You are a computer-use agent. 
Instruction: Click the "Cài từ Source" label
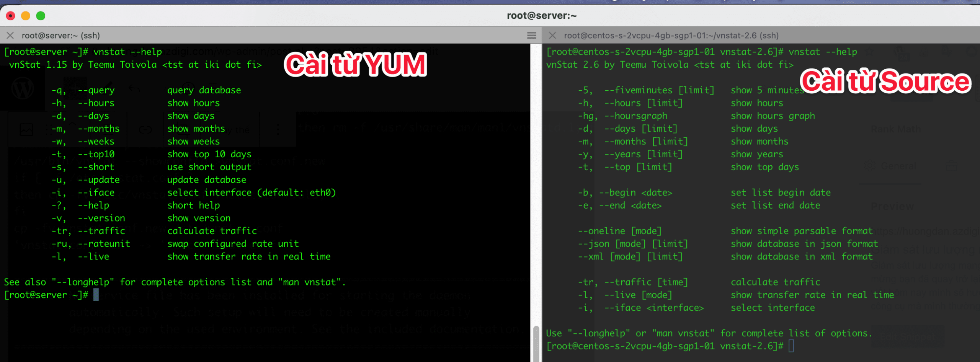[x=885, y=81]
